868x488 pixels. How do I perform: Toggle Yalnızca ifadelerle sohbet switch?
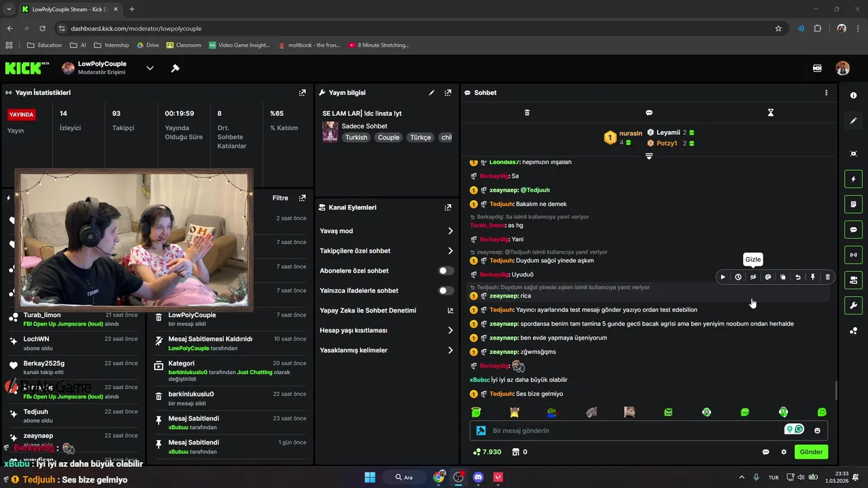click(446, 291)
